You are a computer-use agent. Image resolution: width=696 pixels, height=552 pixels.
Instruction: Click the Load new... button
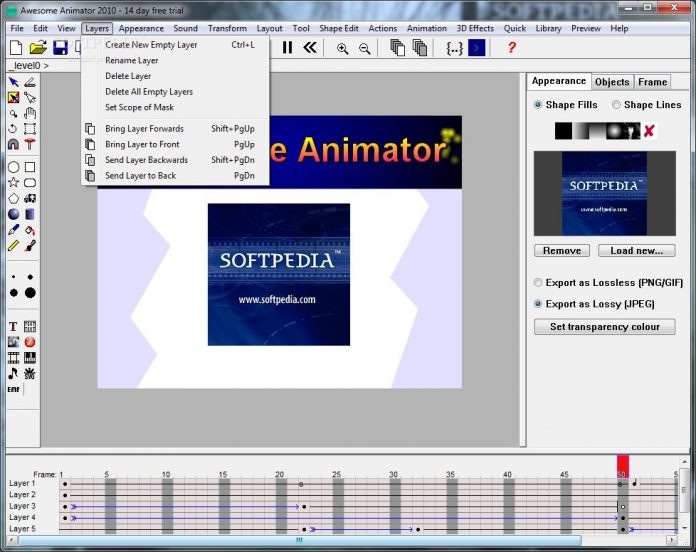(637, 251)
